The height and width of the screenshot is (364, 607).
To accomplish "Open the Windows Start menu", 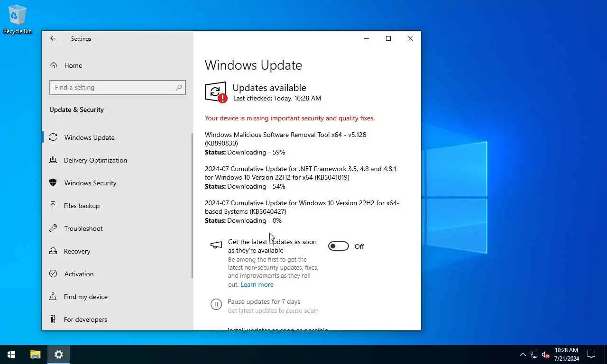I will pyautogui.click(x=11, y=355).
